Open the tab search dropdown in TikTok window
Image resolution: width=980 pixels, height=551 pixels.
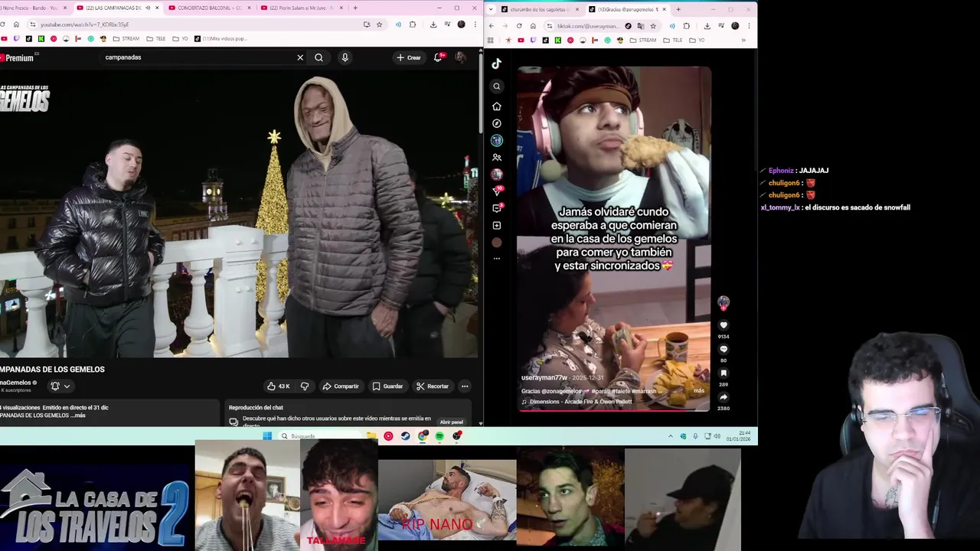point(492,9)
